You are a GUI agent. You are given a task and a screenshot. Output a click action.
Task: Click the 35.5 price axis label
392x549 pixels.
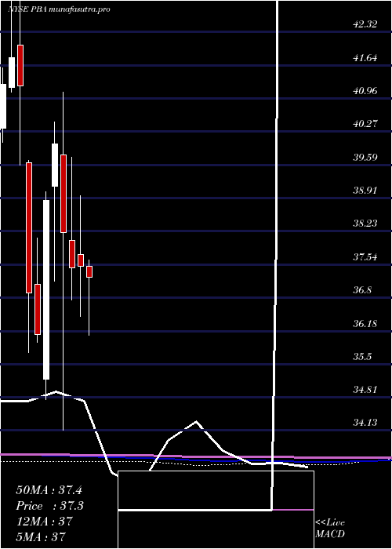[x=362, y=356]
